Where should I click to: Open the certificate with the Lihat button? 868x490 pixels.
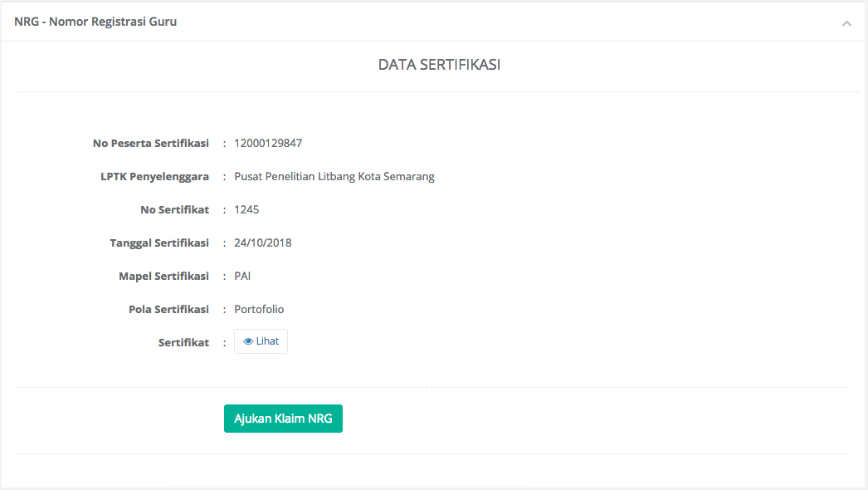[x=261, y=341]
